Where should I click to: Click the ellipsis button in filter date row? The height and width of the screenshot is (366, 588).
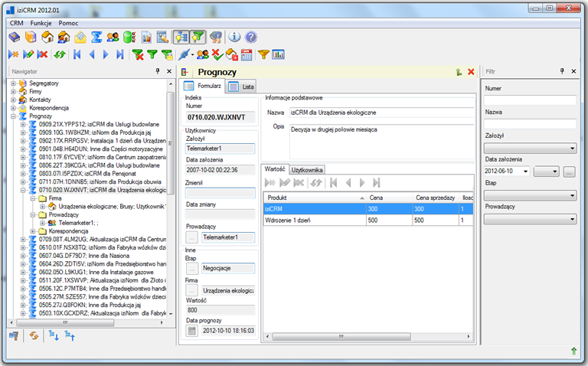pyautogui.click(x=570, y=172)
